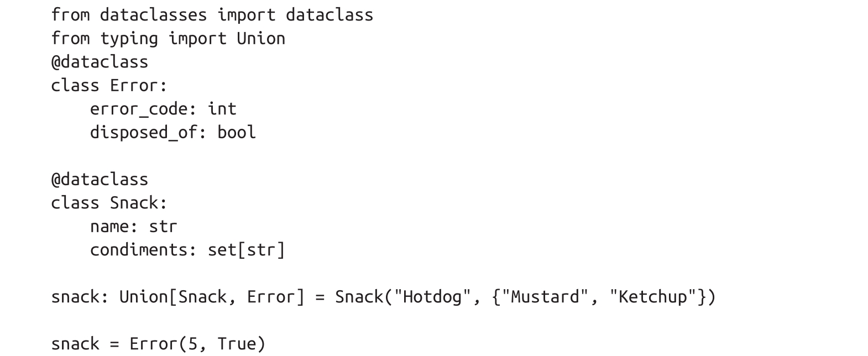Click the word 'dataclasses' in the first import
This screenshot has width=868, height=356.
[x=153, y=15]
